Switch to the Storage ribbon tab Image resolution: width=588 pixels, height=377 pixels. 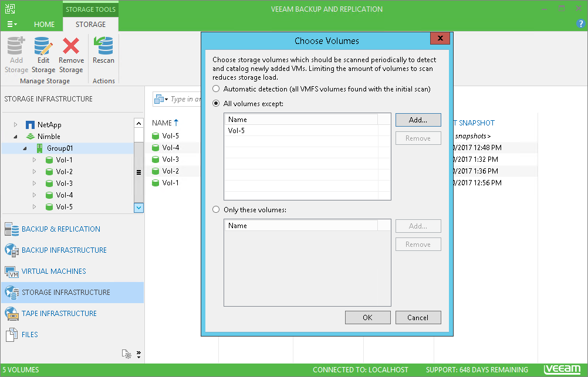click(91, 25)
